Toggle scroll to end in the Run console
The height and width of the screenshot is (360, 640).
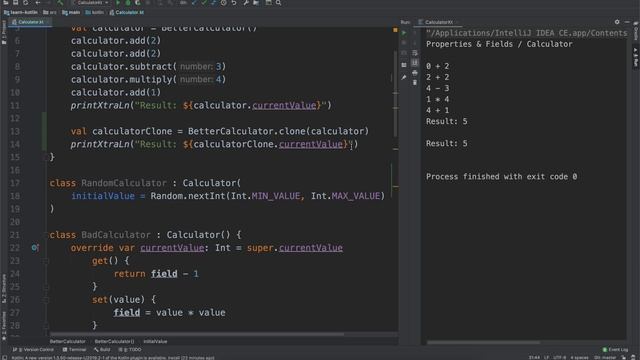coord(415,63)
